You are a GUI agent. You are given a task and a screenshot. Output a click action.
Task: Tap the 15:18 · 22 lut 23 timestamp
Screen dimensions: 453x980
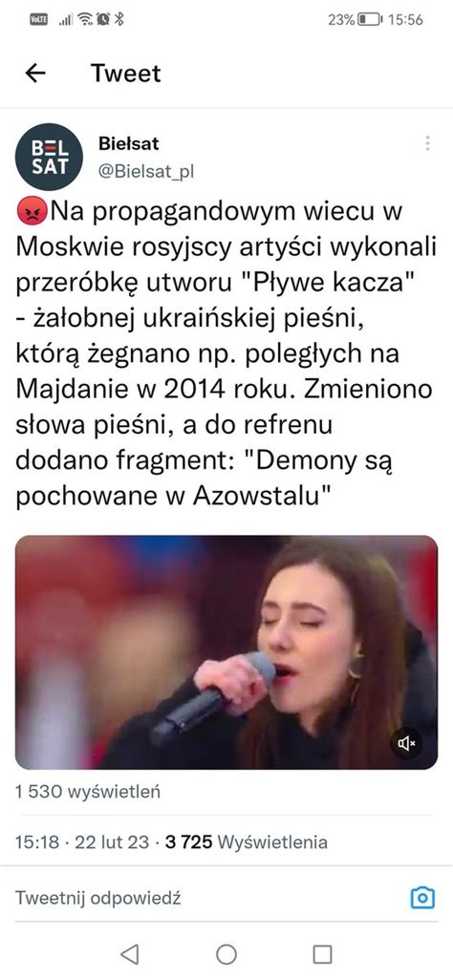click(82, 842)
